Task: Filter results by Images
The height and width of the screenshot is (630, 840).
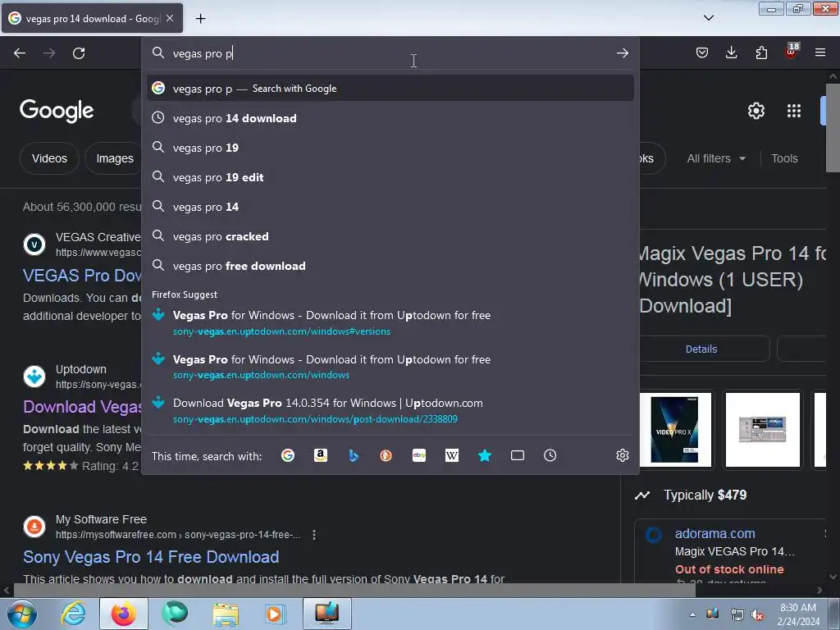Action: pos(115,158)
